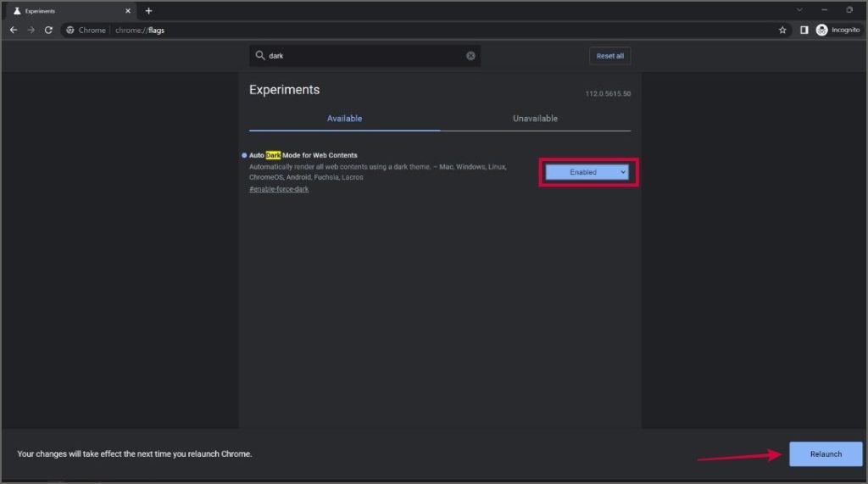Image resolution: width=868 pixels, height=484 pixels.
Task: Bookmark this page with the star icon
Action: click(782, 30)
